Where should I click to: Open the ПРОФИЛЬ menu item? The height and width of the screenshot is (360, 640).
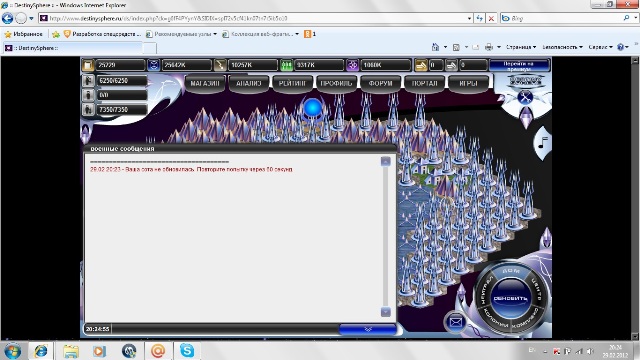point(336,83)
